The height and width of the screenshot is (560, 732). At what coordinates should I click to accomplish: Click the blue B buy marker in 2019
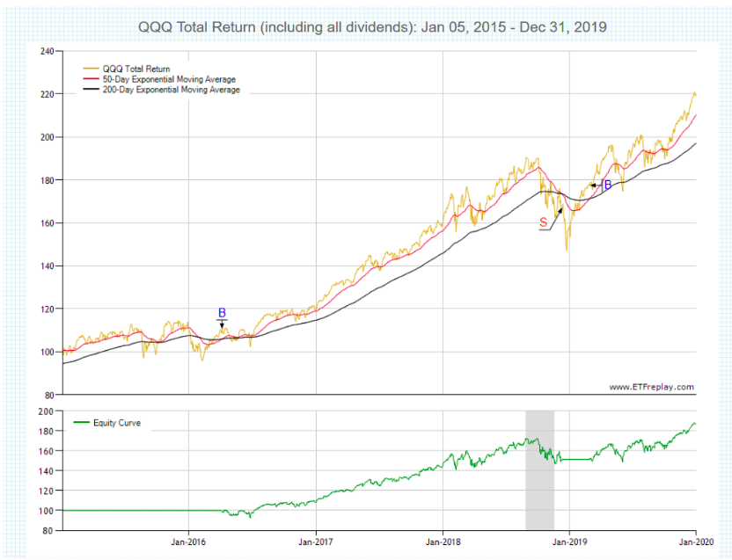tap(607, 185)
